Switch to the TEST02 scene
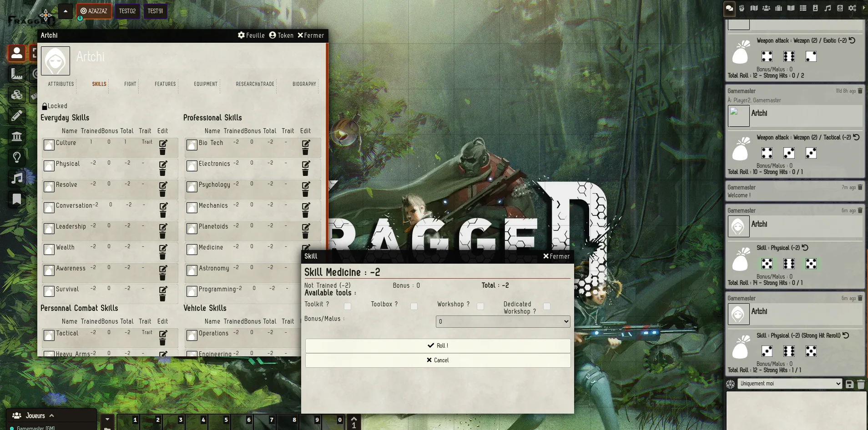The image size is (868, 430). 127,11
